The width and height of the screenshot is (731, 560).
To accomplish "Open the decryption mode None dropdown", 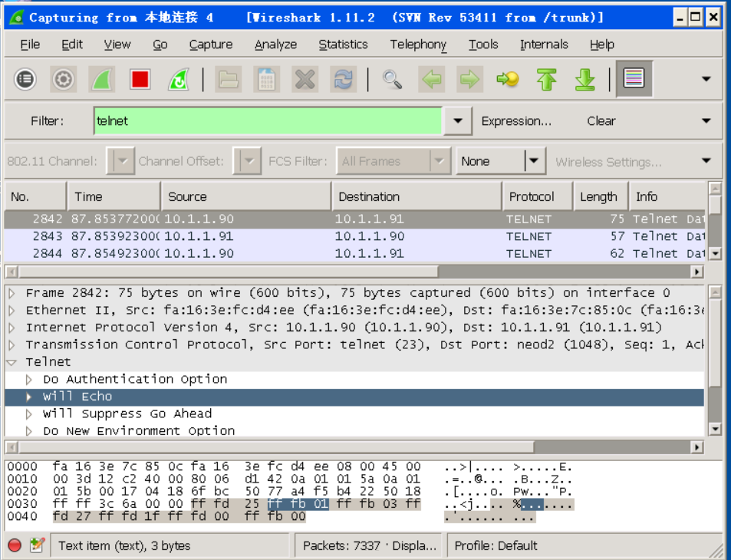I will coord(501,161).
